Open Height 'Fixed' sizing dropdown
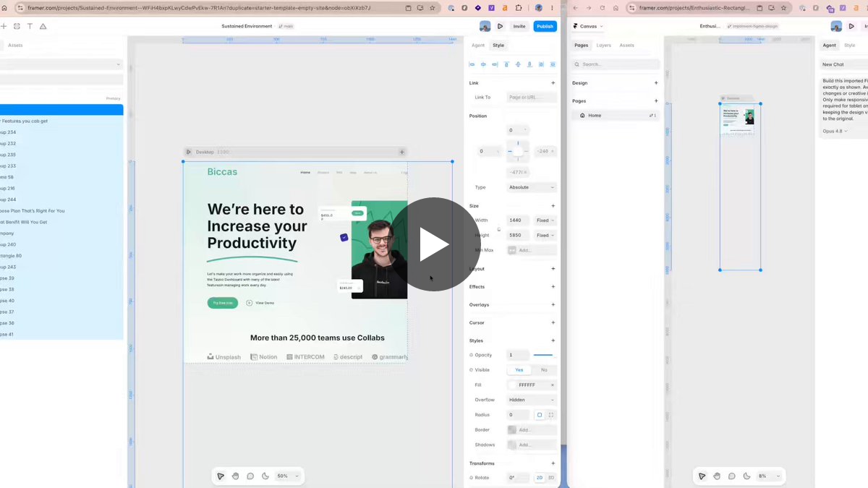 (545, 236)
